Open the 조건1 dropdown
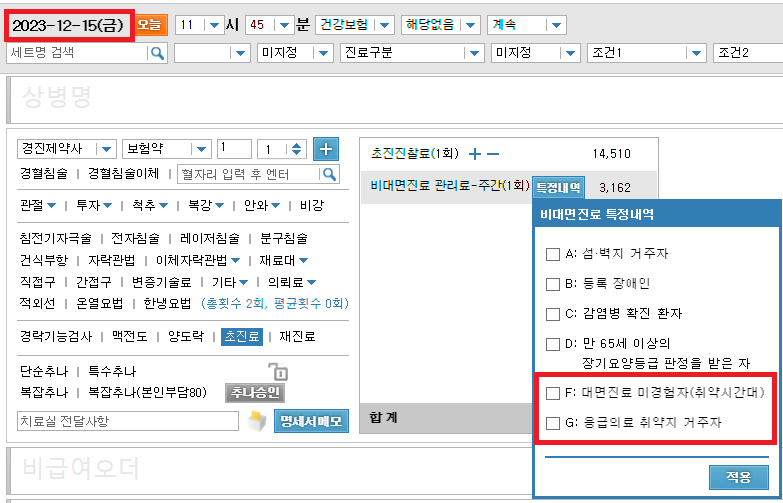Viewport: 783px width, 503px height. tap(647, 52)
